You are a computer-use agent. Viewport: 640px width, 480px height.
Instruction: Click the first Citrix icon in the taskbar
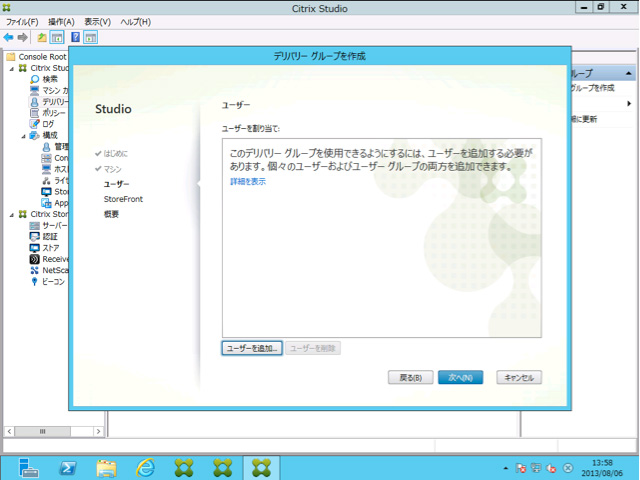point(184,468)
